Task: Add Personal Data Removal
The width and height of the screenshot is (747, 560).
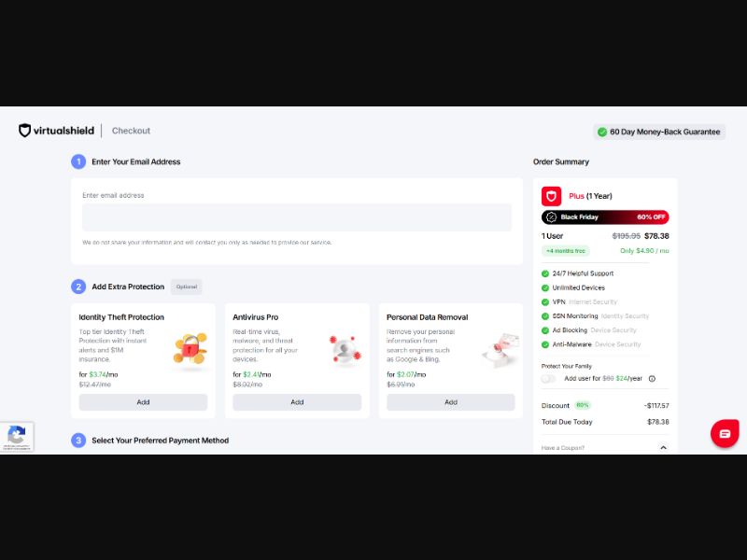Action: [451, 402]
